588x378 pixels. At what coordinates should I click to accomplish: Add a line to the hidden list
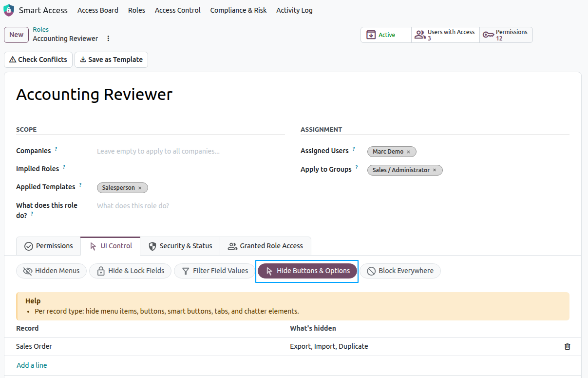point(32,365)
